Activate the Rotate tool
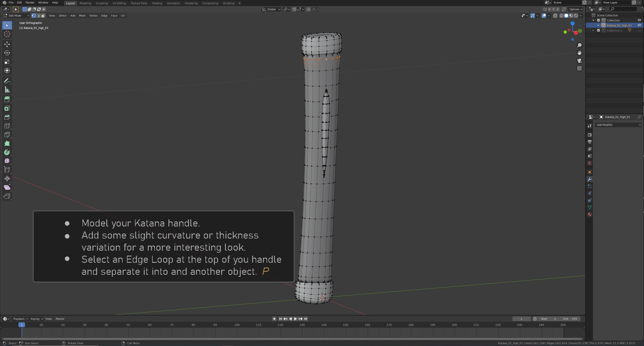The image size is (644, 346). [x=7, y=53]
